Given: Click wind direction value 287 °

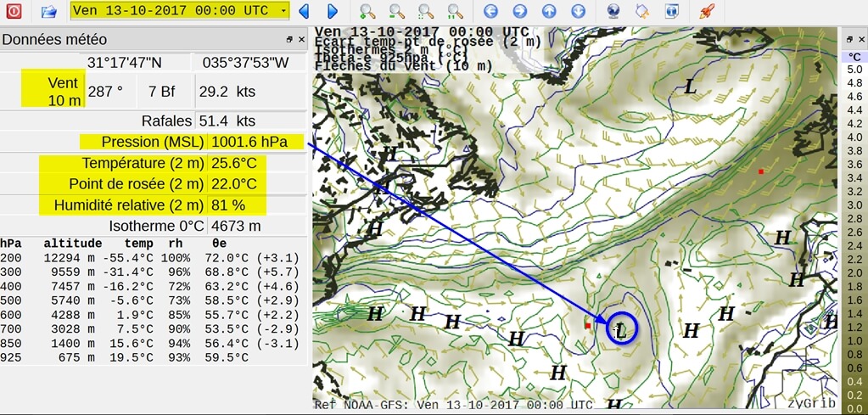Looking at the screenshot, I should (x=105, y=92).
